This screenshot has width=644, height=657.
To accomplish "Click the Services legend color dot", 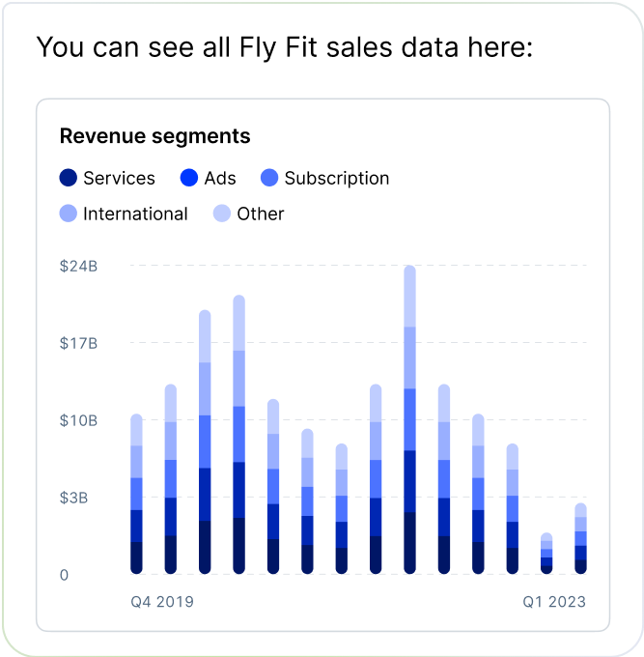I will 69,178.
